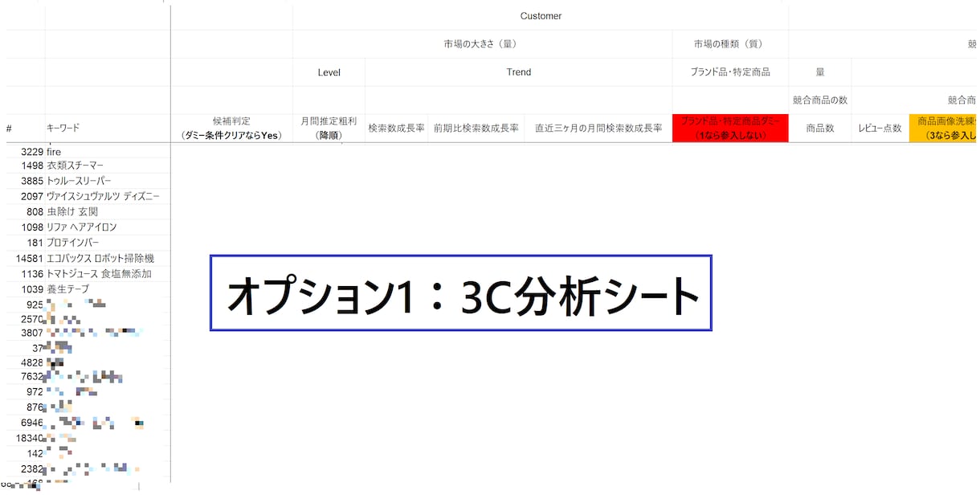This screenshot has height=495, width=980.
Task: Select the keyword トマトジュース 食塩無添加
Action: point(108,274)
